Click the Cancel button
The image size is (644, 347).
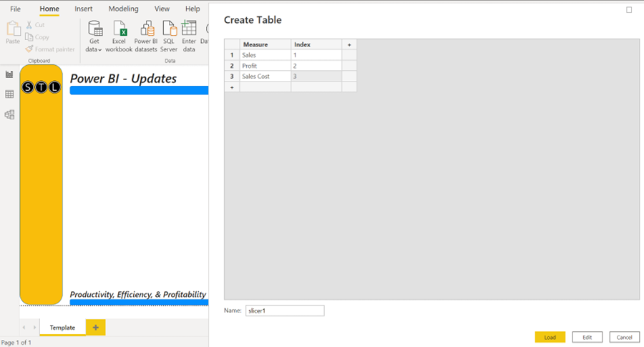pyautogui.click(x=624, y=337)
